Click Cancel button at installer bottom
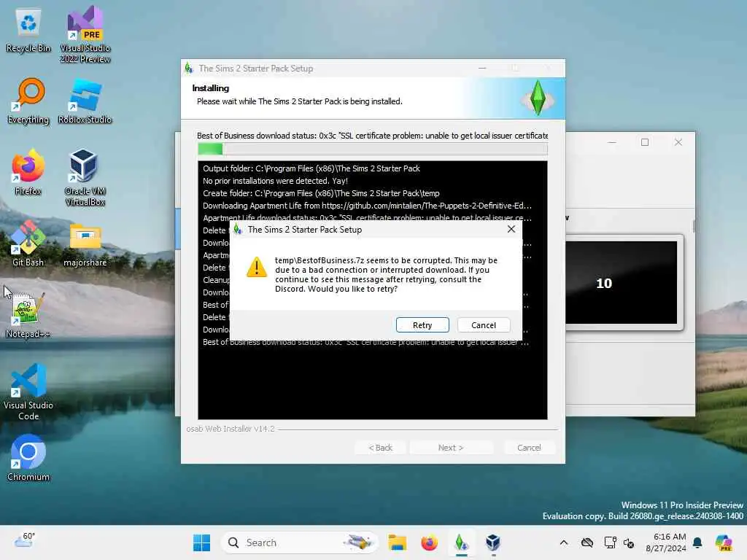Image resolution: width=747 pixels, height=560 pixels. [529, 448]
